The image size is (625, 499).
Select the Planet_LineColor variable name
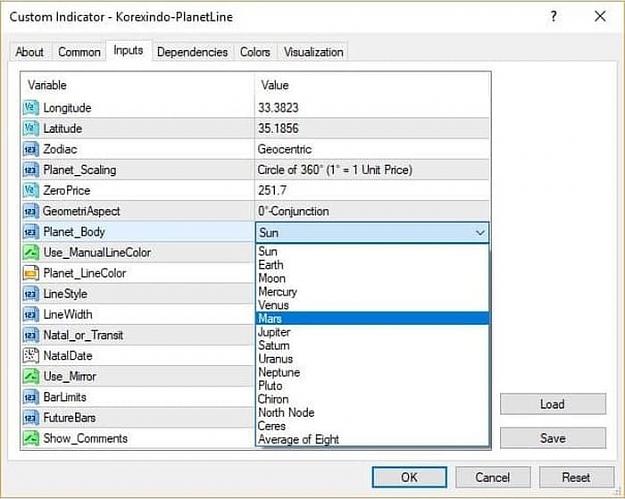click(85, 273)
